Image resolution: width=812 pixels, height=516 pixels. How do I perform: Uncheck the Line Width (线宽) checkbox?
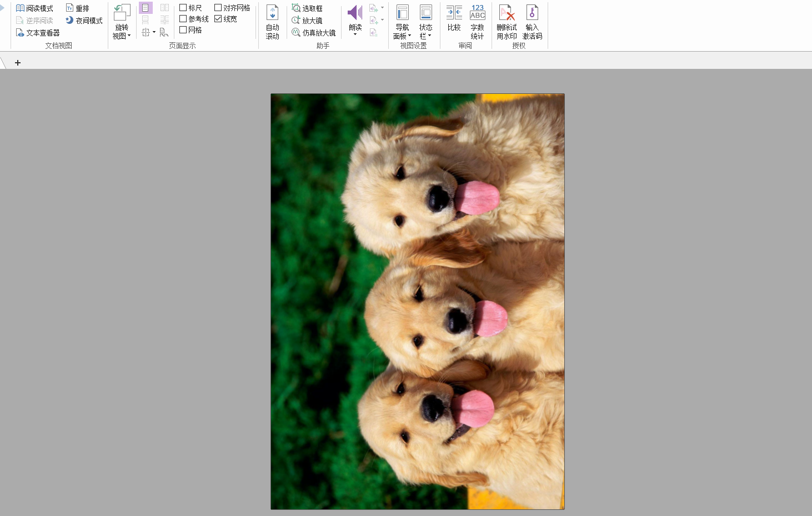pos(218,19)
